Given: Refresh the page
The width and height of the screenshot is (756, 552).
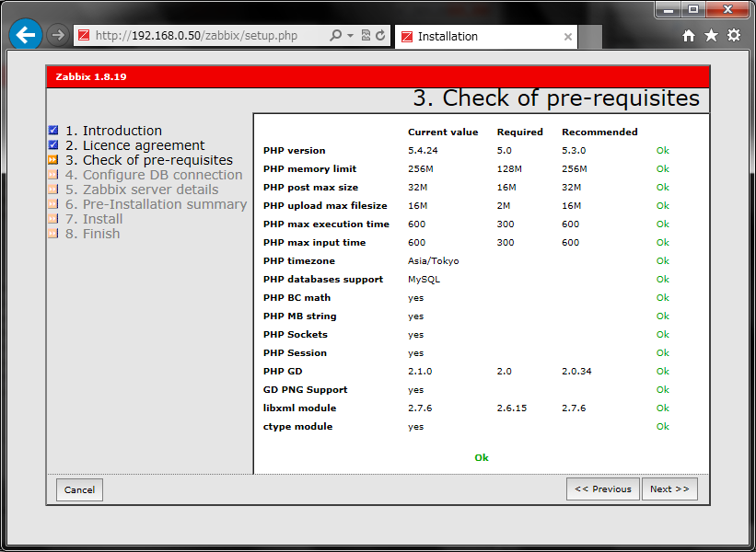Looking at the screenshot, I should (380, 35).
